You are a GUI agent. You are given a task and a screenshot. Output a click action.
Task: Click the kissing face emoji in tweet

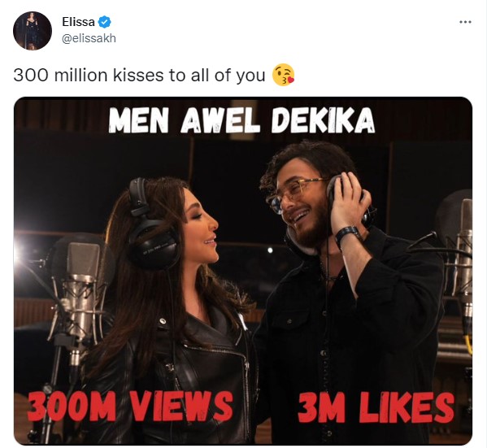click(283, 75)
